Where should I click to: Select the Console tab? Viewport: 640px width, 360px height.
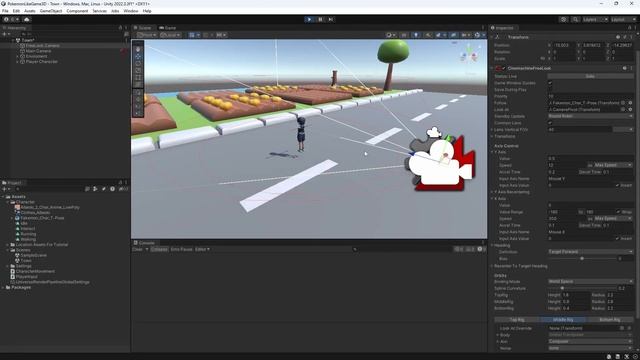tap(144, 243)
